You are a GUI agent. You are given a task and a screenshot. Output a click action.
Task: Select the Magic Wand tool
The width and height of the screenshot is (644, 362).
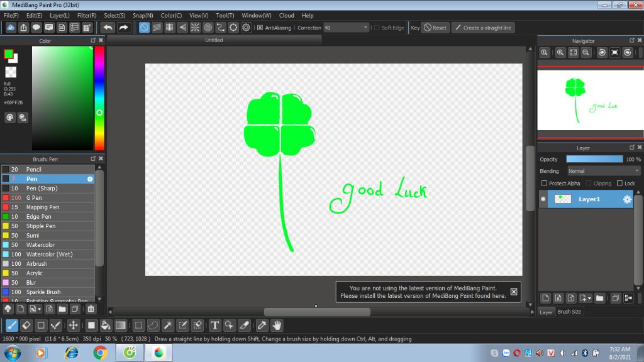tap(168, 326)
